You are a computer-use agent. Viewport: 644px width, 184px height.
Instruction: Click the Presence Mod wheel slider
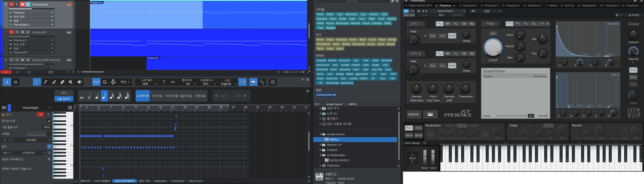tap(433, 157)
